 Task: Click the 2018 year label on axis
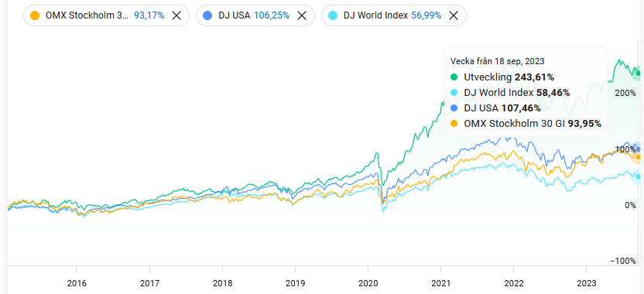[x=222, y=283]
